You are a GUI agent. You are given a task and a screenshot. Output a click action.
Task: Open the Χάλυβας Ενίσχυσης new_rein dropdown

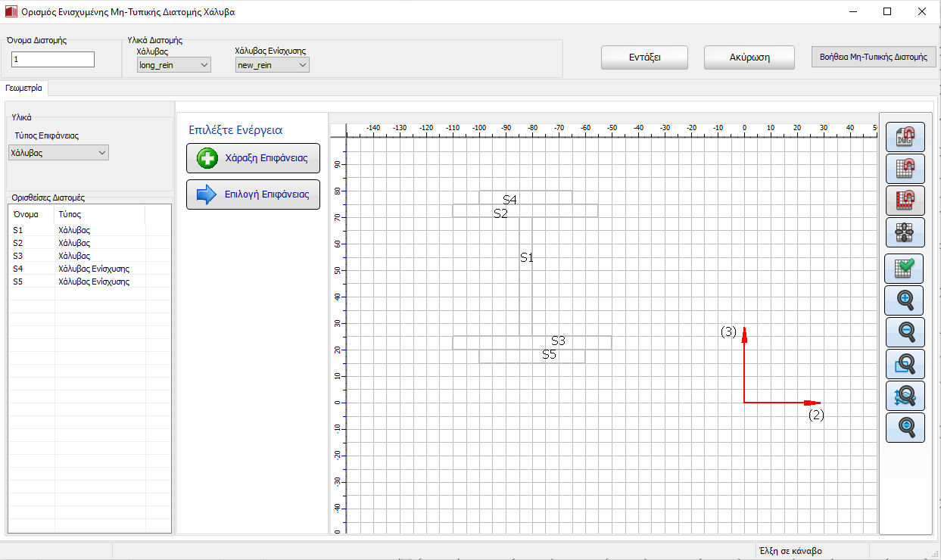click(x=273, y=66)
